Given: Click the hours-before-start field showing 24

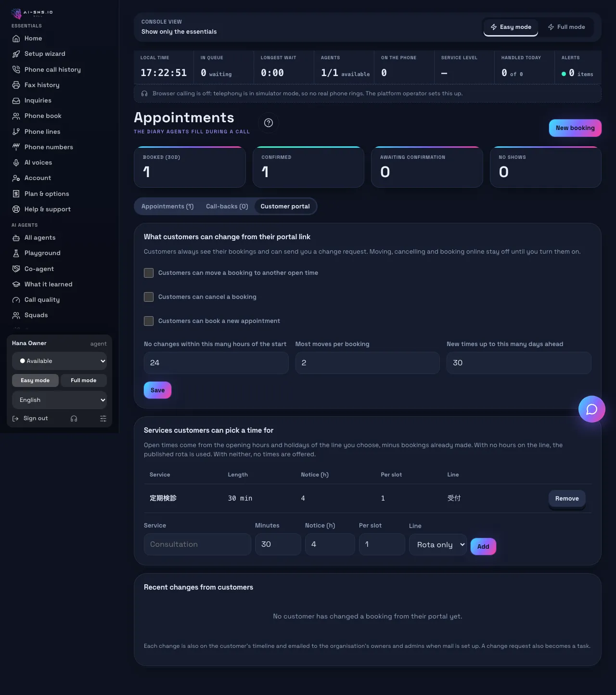Looking at the screenshot, I should click(x=216, y=363).
